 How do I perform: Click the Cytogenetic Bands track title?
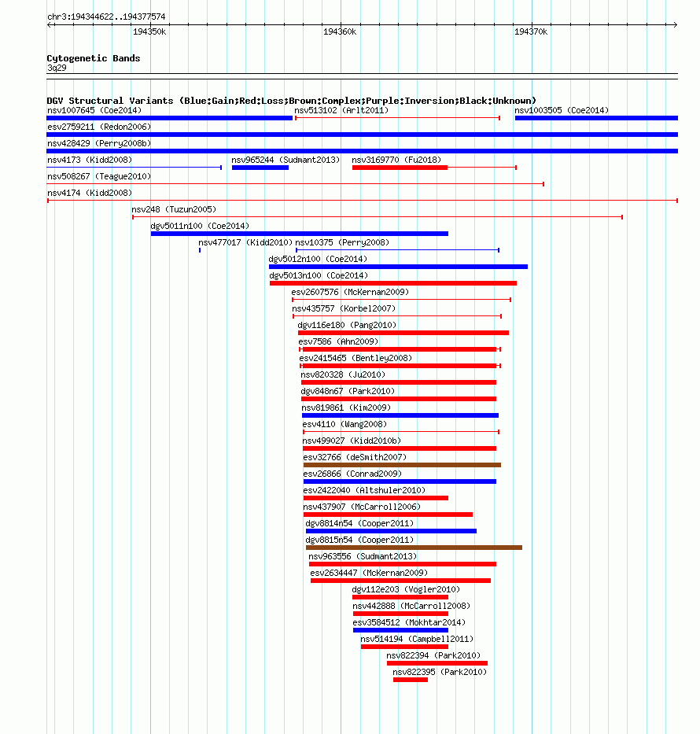pos(94,58)
